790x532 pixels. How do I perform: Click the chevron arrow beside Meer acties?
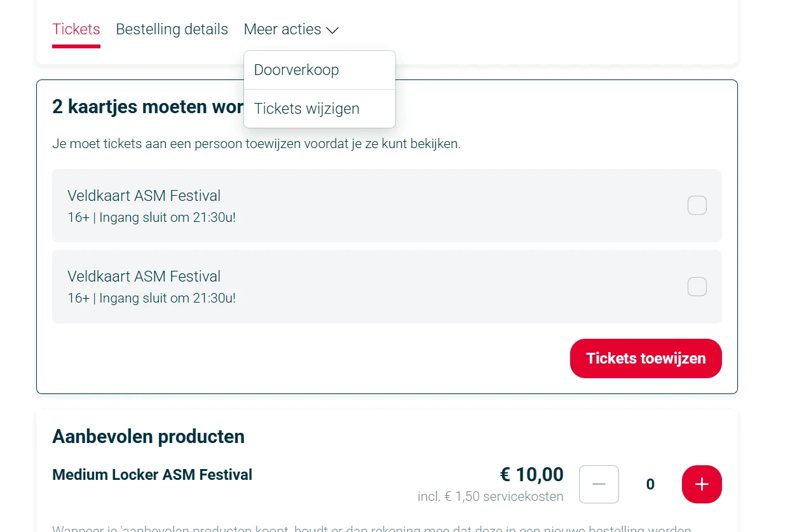click(x=332, y=30)
